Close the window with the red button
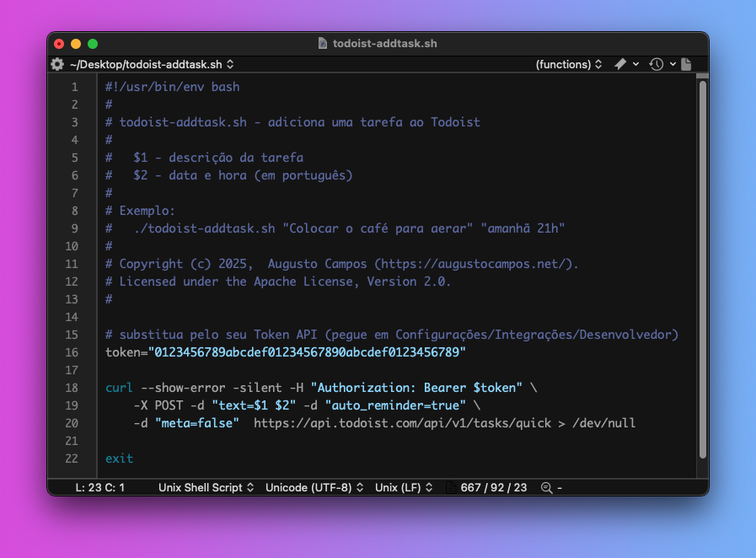Viewport: 756px width, 558px height. pyautogui.click(x=59, y=44)
